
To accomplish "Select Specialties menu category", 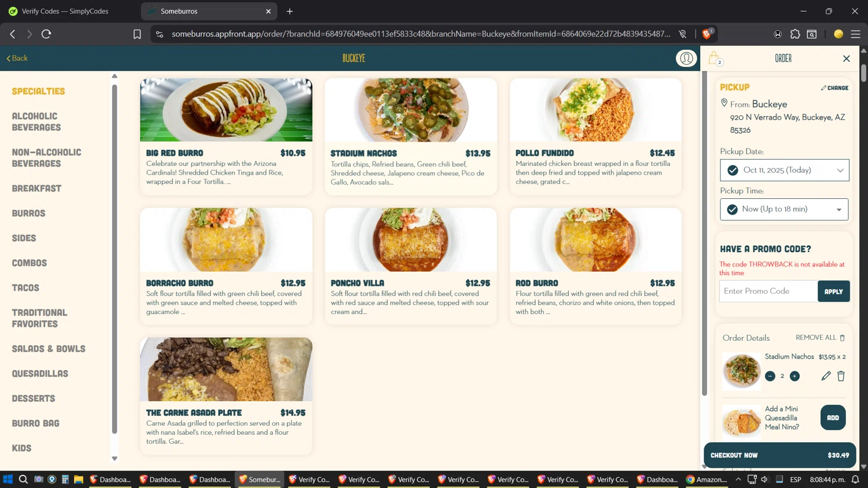I will (x=38, y=91).
